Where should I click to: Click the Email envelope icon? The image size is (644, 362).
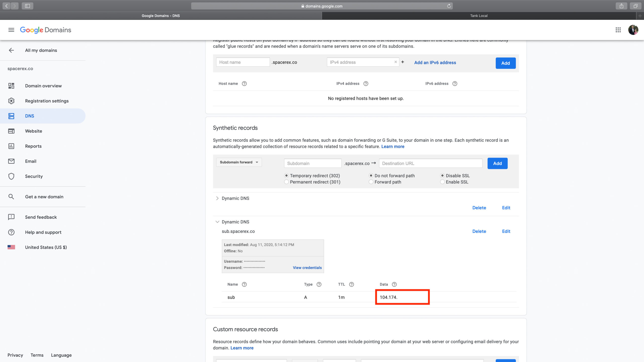(11, 161)
